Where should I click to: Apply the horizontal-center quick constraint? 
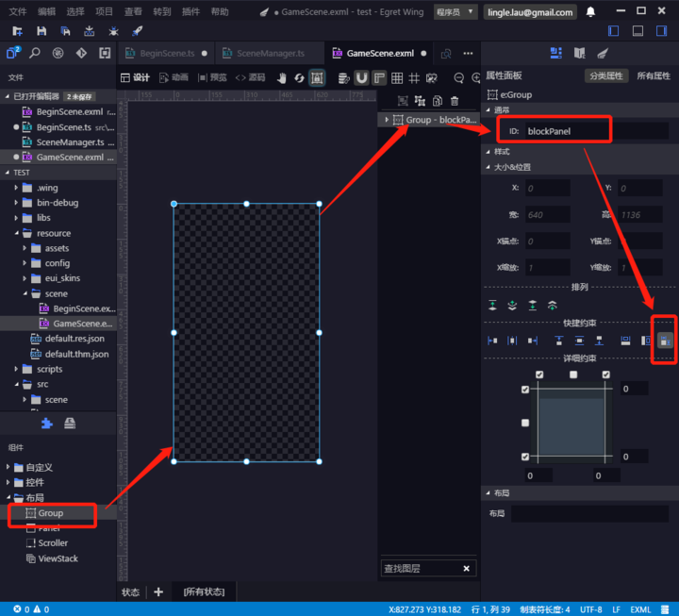tap(512, 341)
